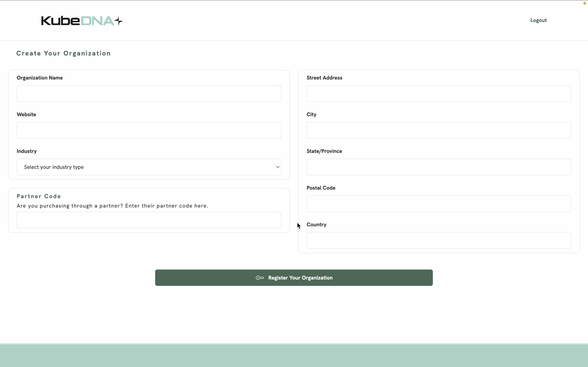Image resolution: width=588 pixels, height=367 pixels.
Task: Open the Industry type dropdown
Action: [x=149, y=167]
